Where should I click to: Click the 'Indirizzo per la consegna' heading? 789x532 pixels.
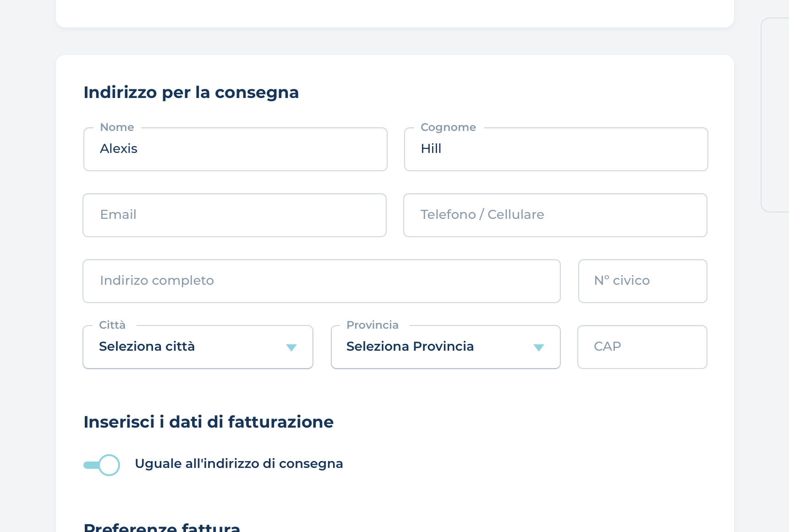[191, 92]
